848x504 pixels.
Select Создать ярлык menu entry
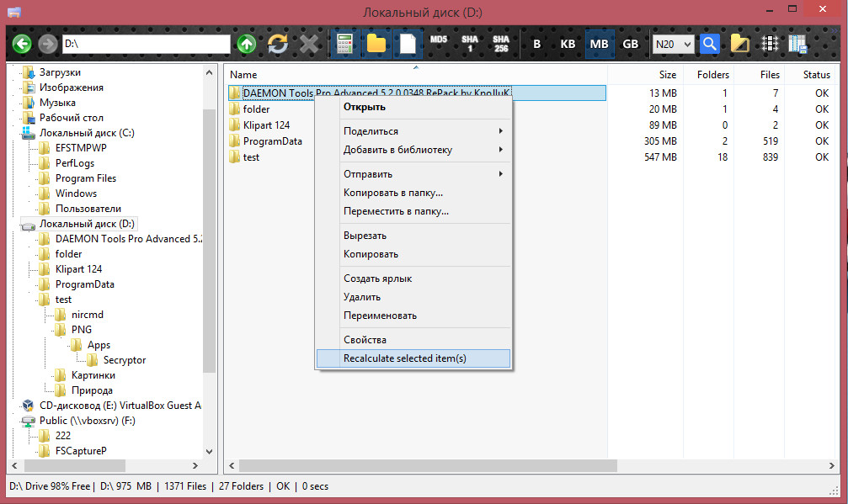pyautogui.click(x=413, y=279)
